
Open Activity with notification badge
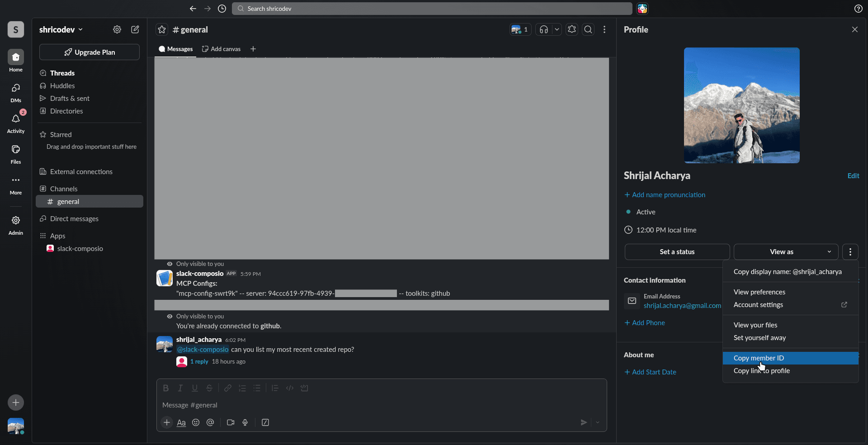(x=16, y=123)
